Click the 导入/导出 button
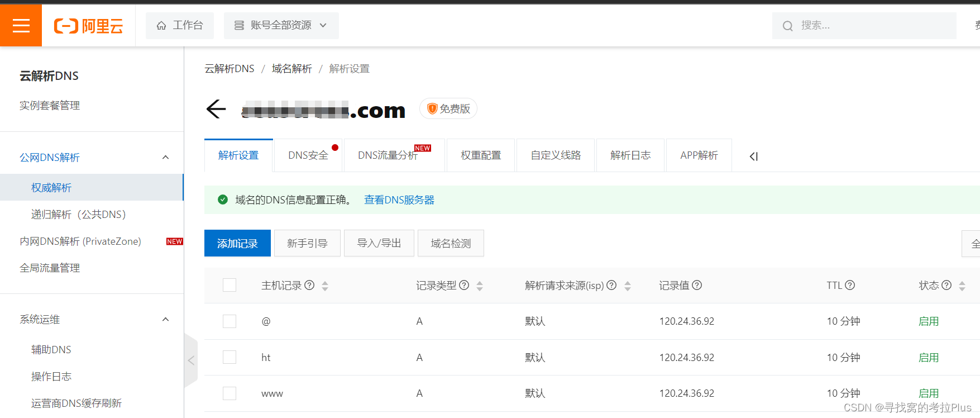This screenshot has width=980, height=418. point(379,243)
